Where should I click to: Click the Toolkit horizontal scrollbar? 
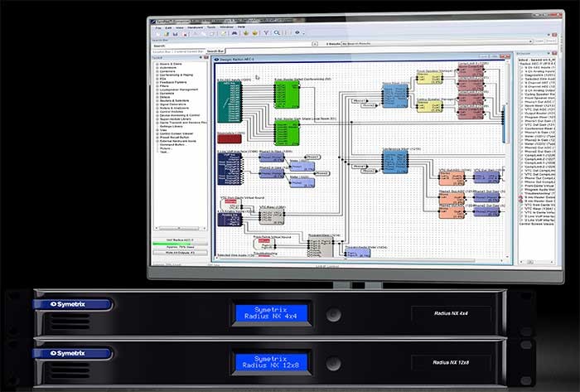(x=180, y=229)
